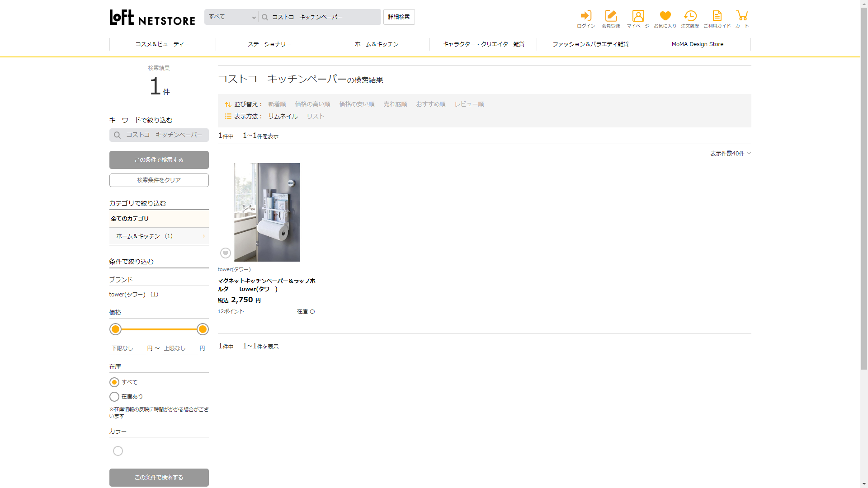Select the 在庫あり stock radio button
Viewport: 868px width, 488px height.
pos(114,397)
